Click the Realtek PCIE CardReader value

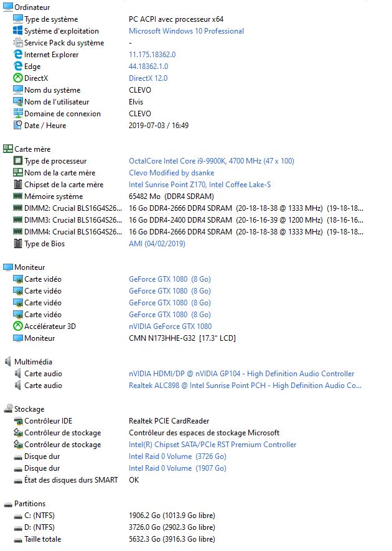[x=169, y=420]
